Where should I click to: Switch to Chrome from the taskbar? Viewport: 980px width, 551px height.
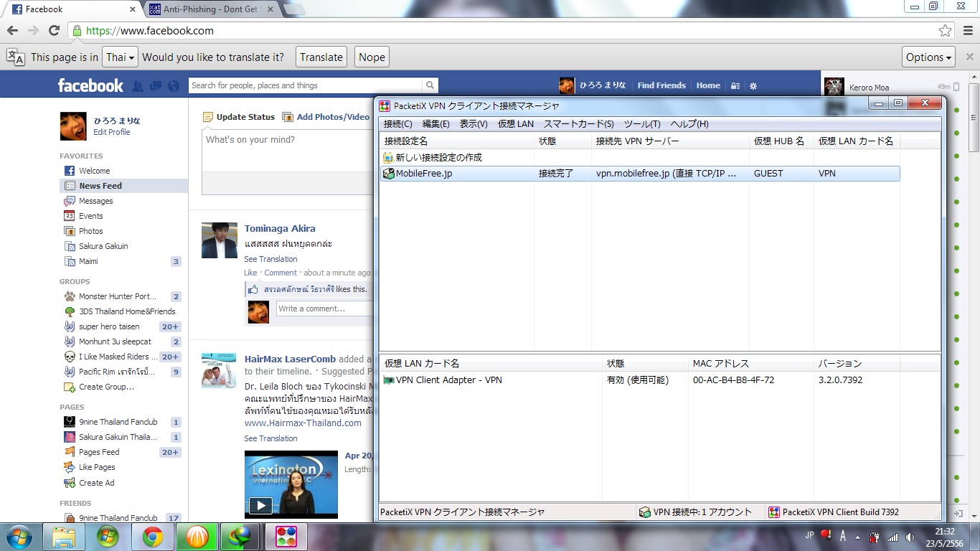pyautogui.click(x=152, y=537)
